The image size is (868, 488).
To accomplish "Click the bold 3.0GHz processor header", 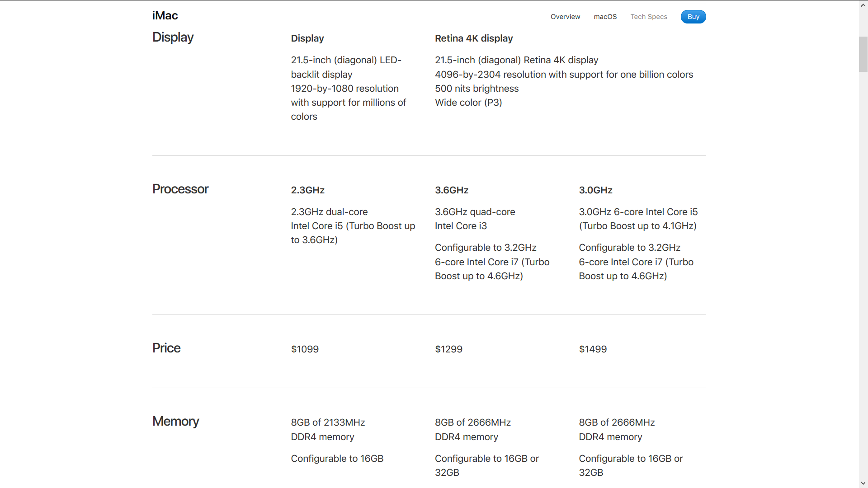I will 595,190.
